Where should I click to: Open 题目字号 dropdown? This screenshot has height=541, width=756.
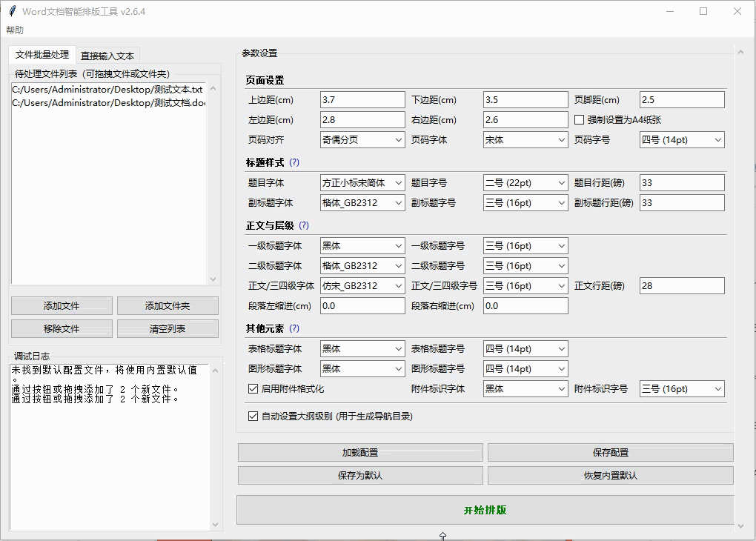coord(525,183)
